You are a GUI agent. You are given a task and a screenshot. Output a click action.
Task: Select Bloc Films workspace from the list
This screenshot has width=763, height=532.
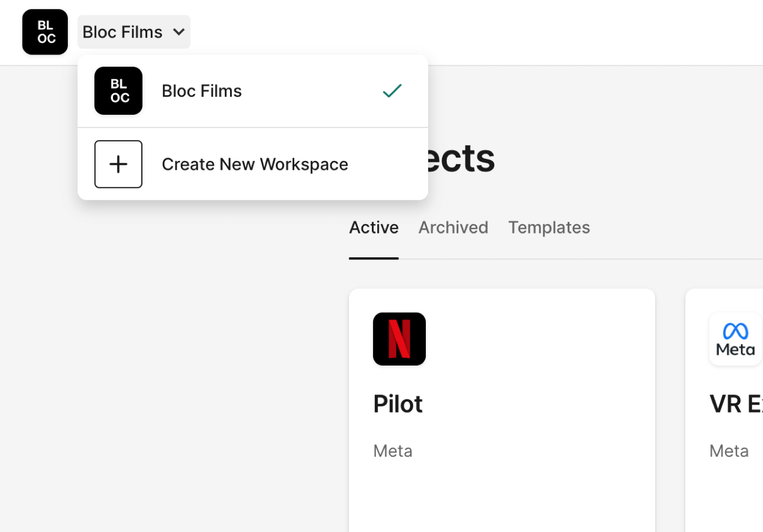[202, 91]
